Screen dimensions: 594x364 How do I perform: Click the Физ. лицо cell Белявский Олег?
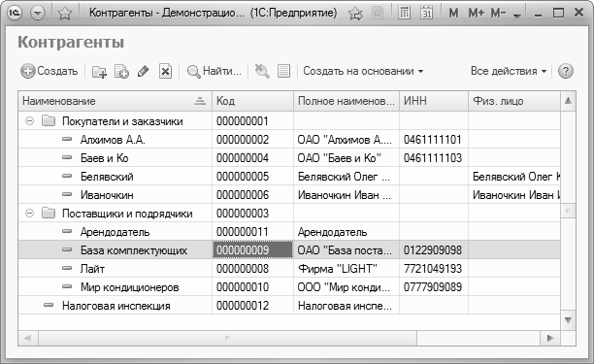[x=514, y=177]
